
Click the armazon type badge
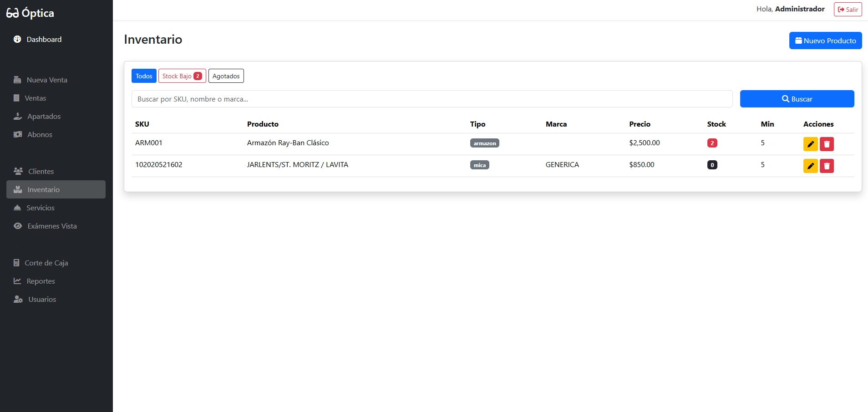pyautogui.click(x=484, y=143)
